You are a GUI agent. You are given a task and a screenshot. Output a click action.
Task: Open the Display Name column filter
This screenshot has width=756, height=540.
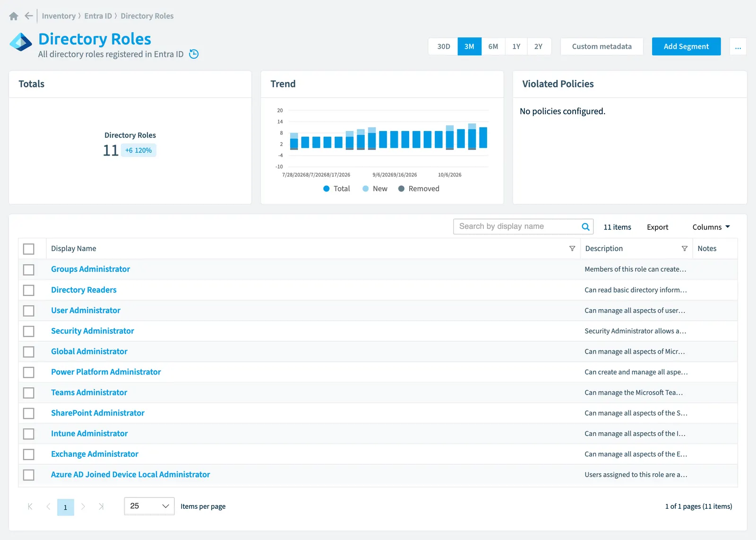click(x=572, y=249)
